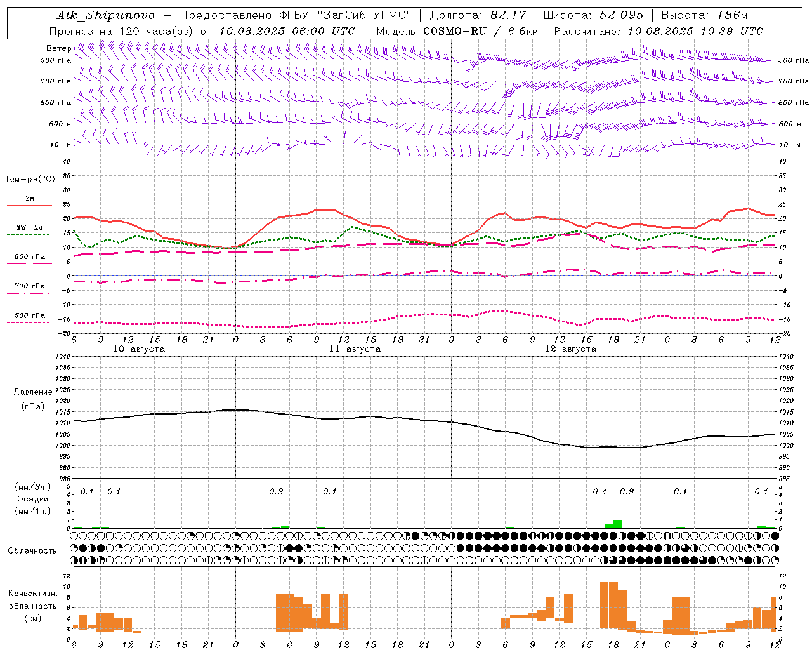The height and width of the screenshot is (650, 812).
Task: Click the '(гПа)' unit label under Давление
Action: 32,407
